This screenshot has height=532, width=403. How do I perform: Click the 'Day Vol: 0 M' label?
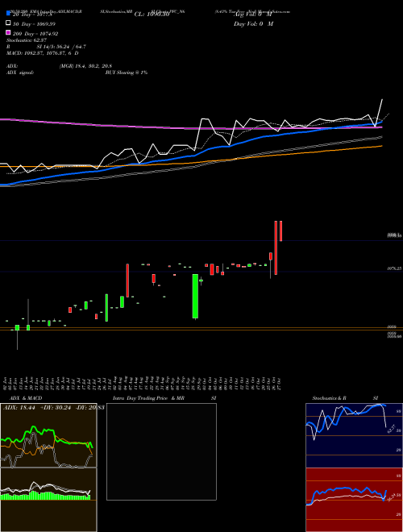click(x=253, y=24)
